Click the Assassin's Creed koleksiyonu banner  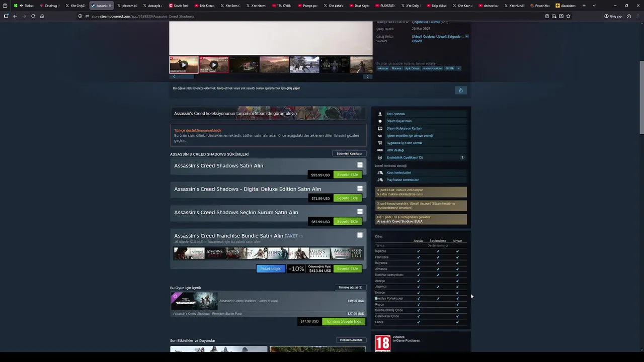[268, 113]
